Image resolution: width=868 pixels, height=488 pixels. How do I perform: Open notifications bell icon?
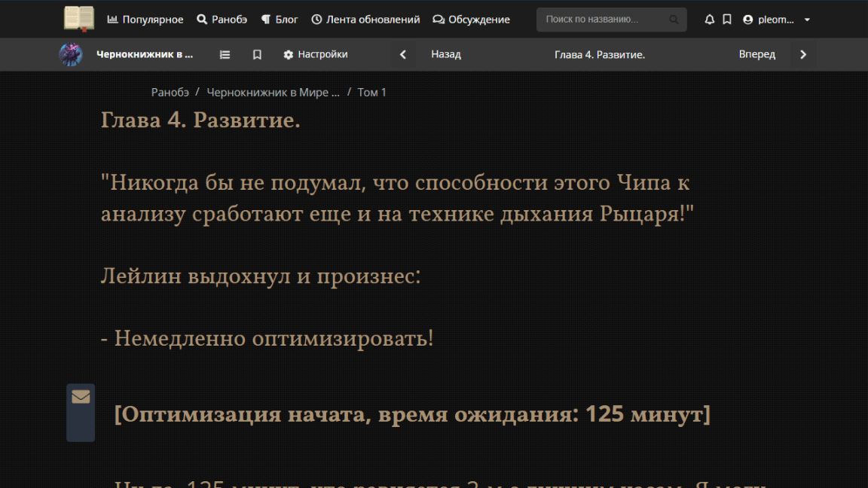pos(709,20)
